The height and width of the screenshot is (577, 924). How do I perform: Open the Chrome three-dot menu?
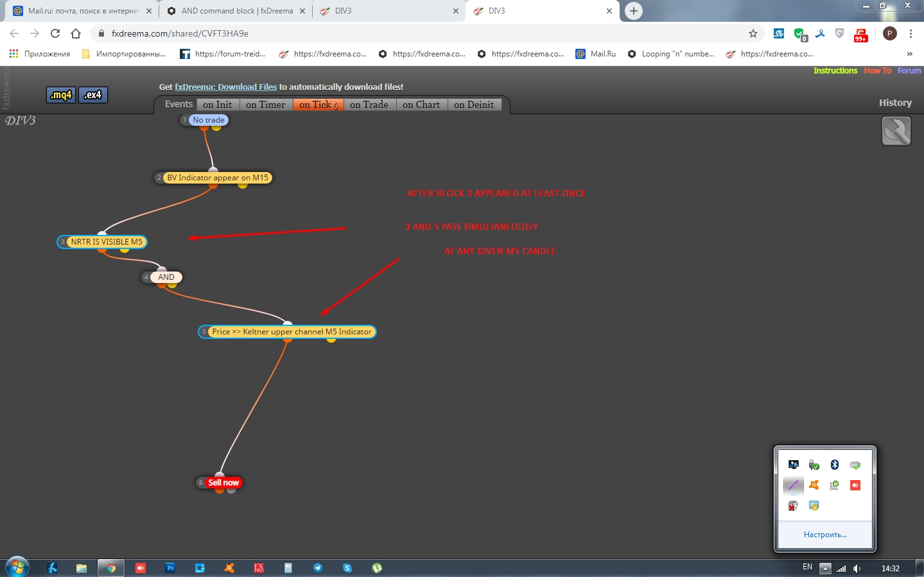click(x=911, y=33)
